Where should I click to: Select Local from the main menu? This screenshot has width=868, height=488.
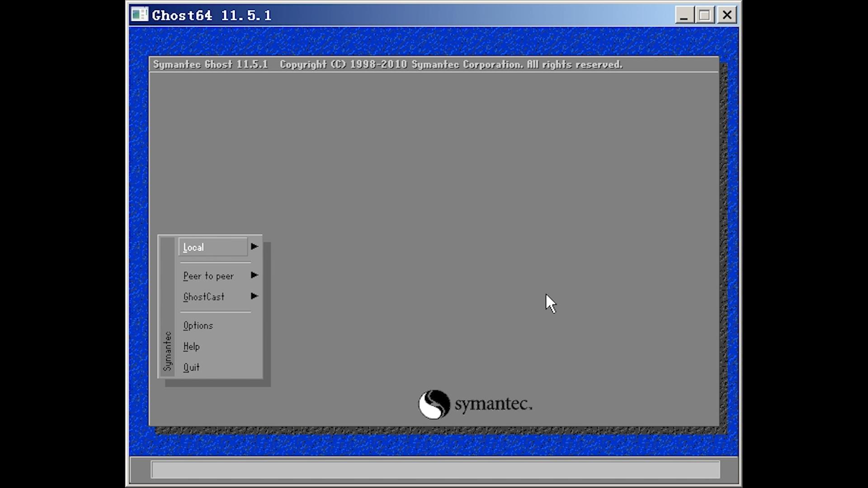[193, 247]
